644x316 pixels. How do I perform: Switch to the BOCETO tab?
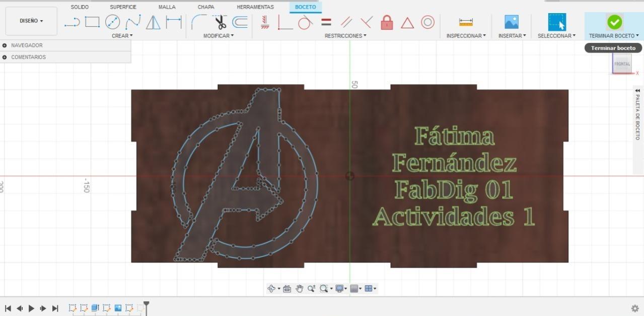tap(305, 7)
